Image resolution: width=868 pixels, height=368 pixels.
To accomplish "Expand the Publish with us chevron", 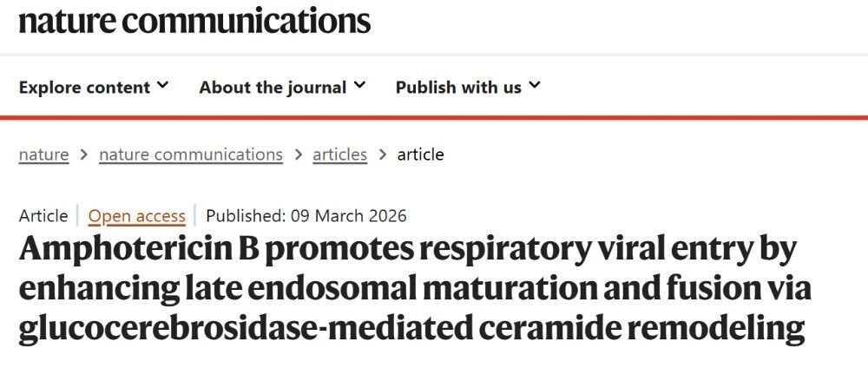I will pyautogui.click(x=535, y=86).
